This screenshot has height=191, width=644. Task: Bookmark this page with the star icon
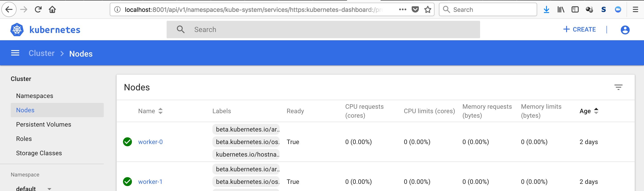pos(428,9)
